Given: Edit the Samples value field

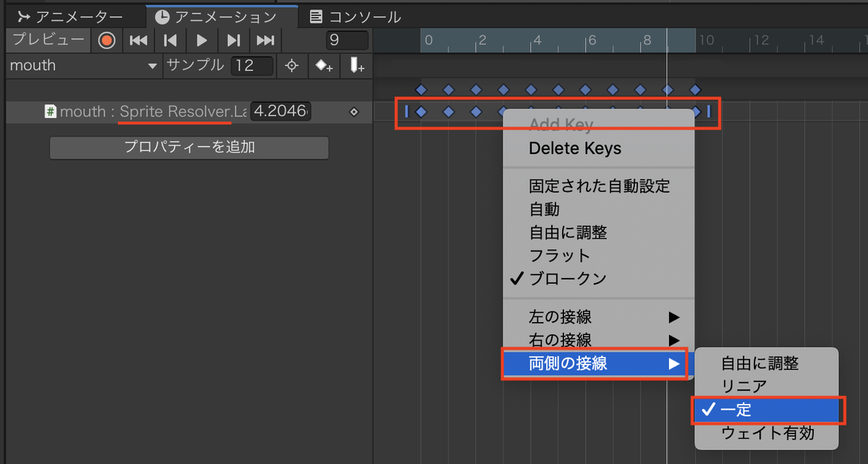Looking at the screenshot, I should [x=252, y=66].
